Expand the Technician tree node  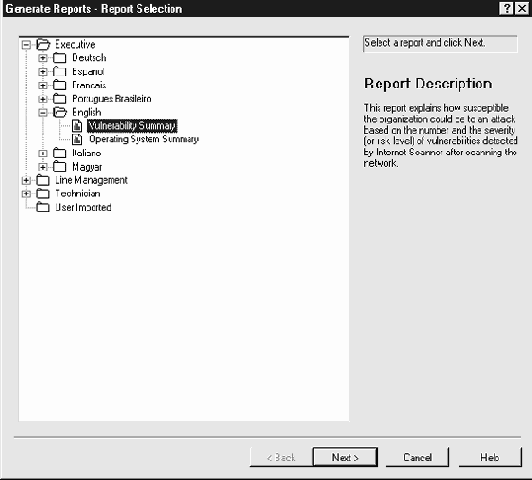[x=26, y=194]
